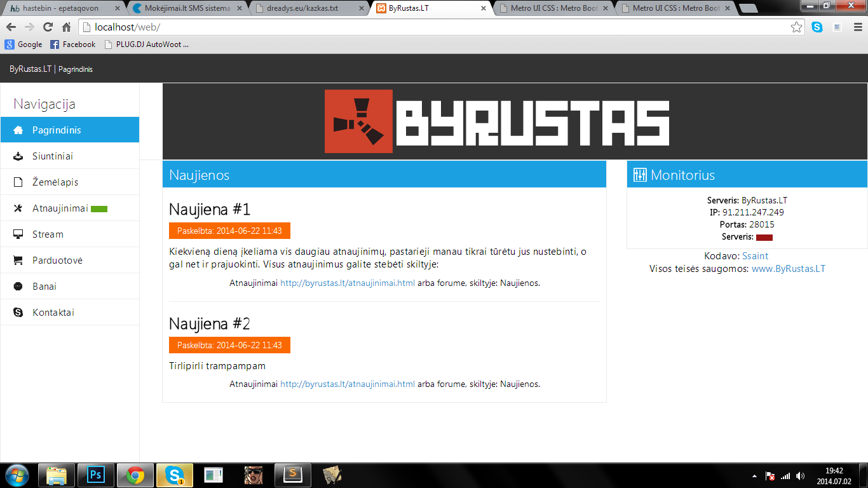
Task: Open Stream using the monitor icon
Action: pyautogui.click(x=18, y=234)
